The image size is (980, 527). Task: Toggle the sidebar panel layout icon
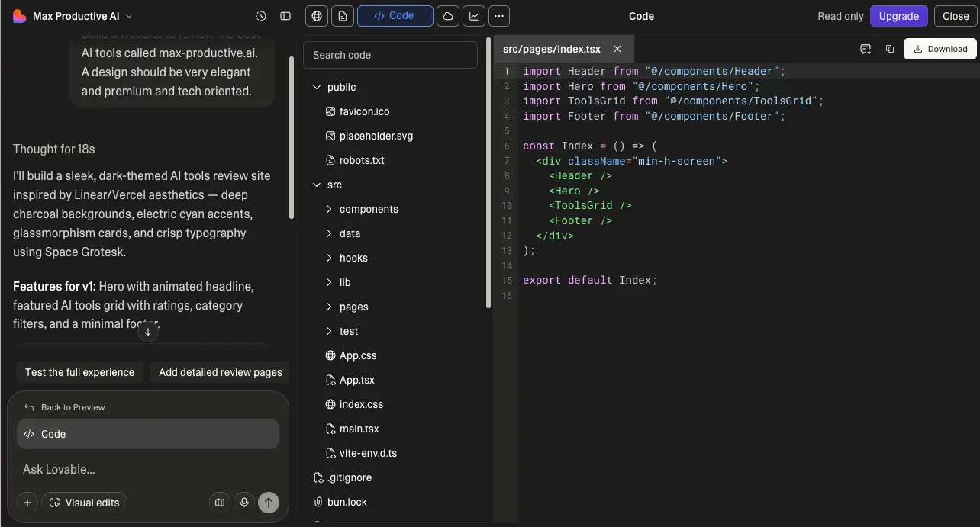285,16
